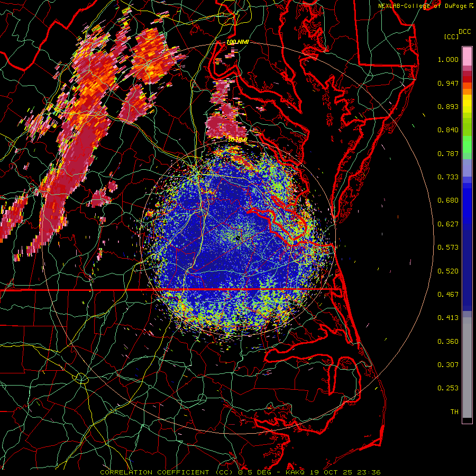Viewport: 476px width, 476px height.
Task: Click the Correlation Coefficient KAKQ caption text
Action: tap(240, 472)
